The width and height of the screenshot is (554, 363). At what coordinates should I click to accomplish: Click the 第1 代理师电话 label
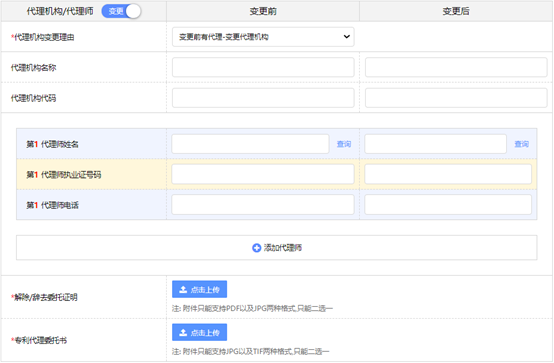[53, 205]
